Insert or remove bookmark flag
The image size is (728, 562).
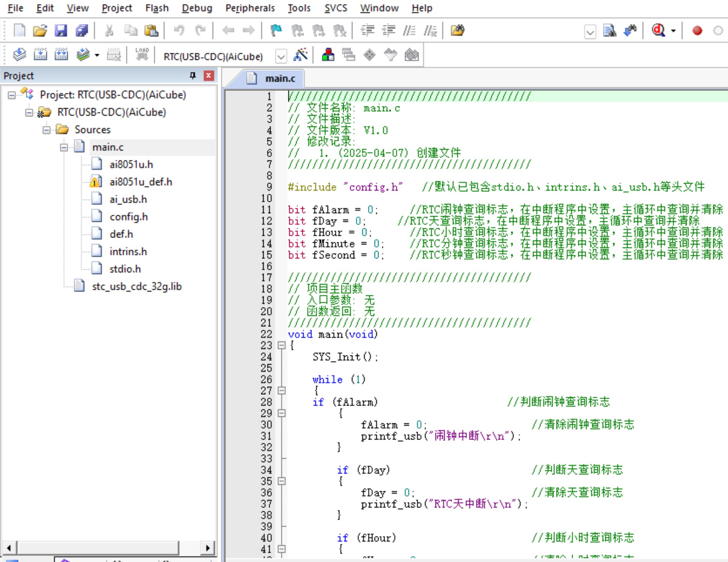pyautogui.click(x=276, y=30)
